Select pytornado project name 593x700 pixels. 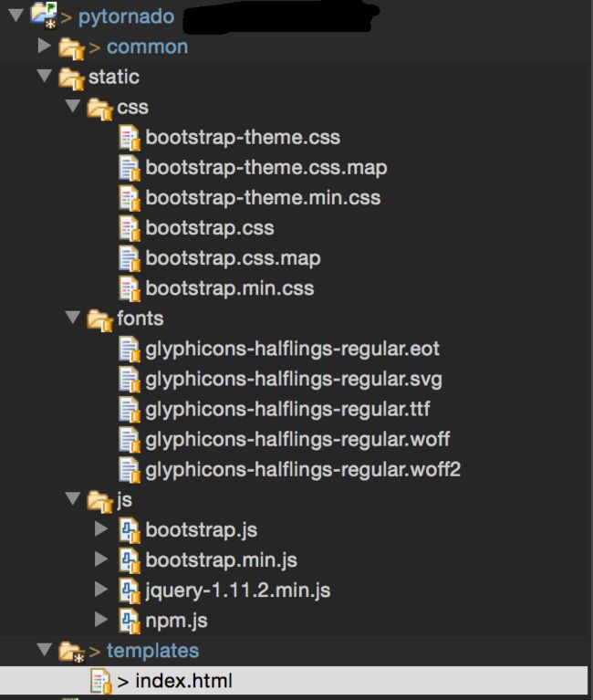tap(126, 17)
